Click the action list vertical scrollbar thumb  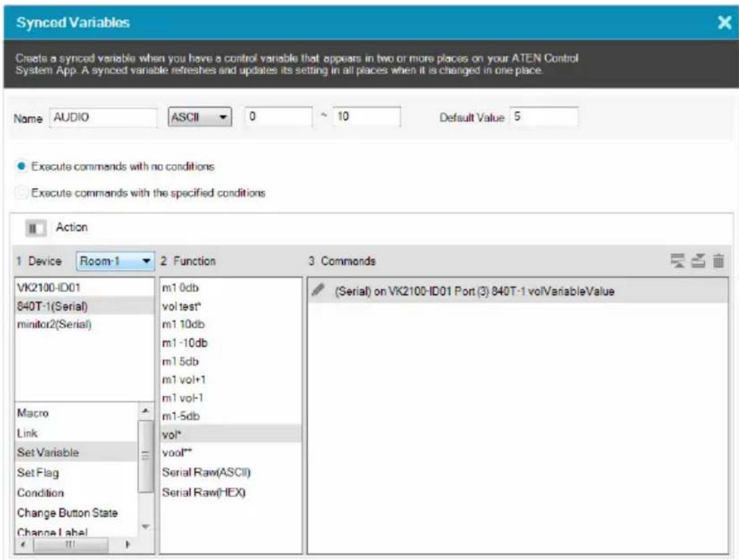click(x=146, y=456)
